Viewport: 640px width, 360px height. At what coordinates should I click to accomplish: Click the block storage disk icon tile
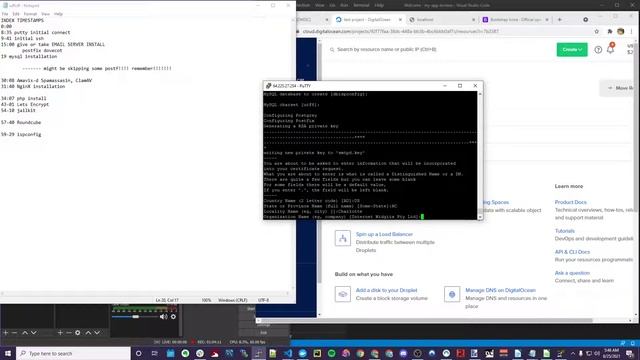[x=342, y=294]
